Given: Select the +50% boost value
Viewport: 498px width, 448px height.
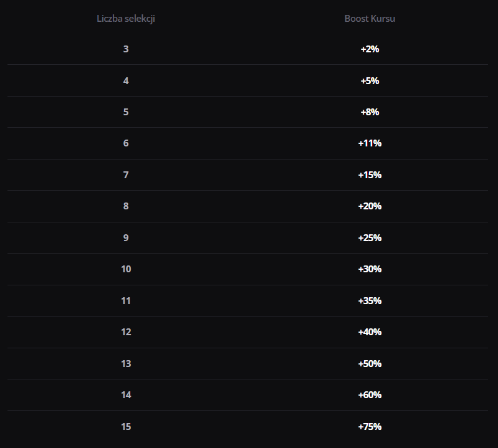Looking at the screenshot, I should tap(370, 364).
